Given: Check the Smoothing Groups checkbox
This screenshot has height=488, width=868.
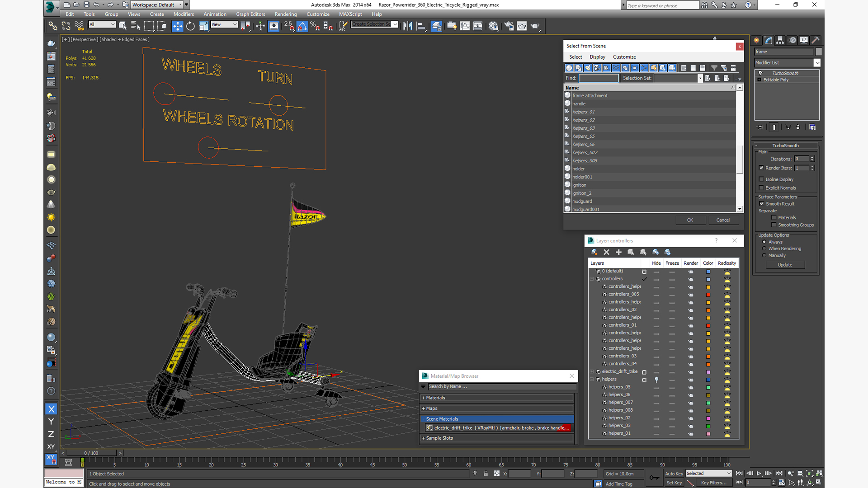Looking at the screenshot, I should 774,225.
